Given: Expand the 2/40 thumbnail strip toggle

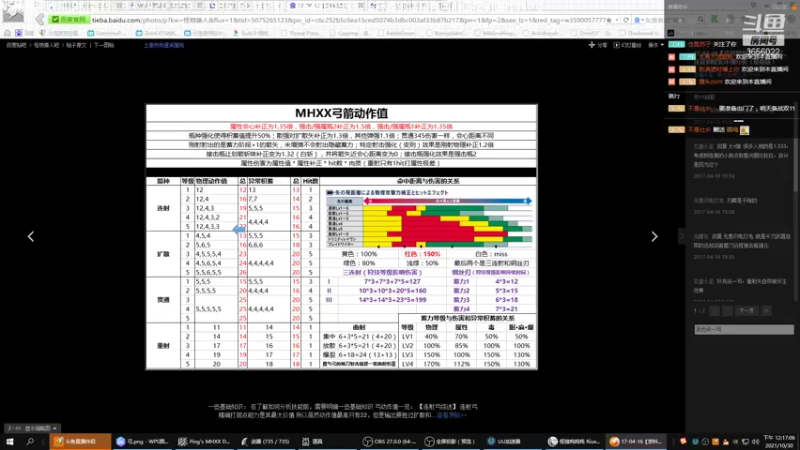Looking at the screenshot, I should point(32,428).
